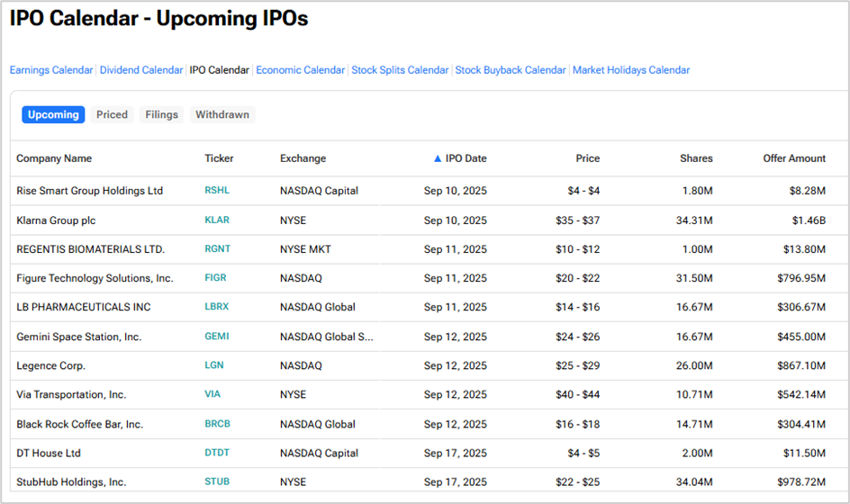850x504 pixels.
Task: Click the Price column header
Action: (588, 158)
